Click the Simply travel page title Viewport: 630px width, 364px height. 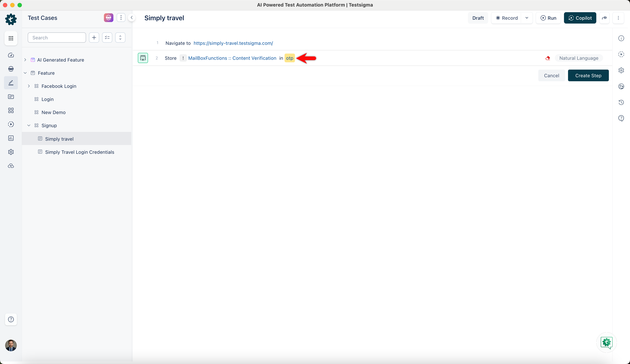[x=164, y=18]
